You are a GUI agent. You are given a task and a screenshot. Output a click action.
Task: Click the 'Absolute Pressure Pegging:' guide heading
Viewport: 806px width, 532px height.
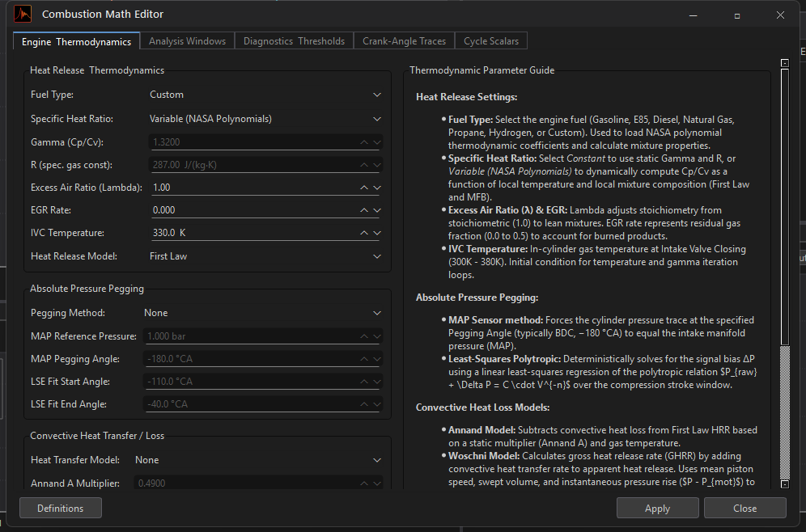477,298
